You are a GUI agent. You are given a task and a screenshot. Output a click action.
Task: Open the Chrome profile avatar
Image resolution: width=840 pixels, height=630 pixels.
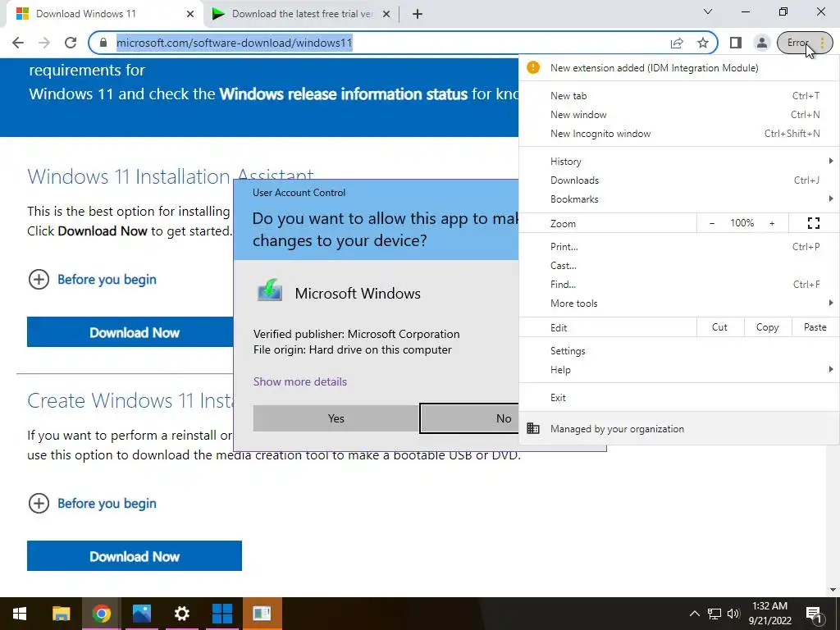point(761,43)
